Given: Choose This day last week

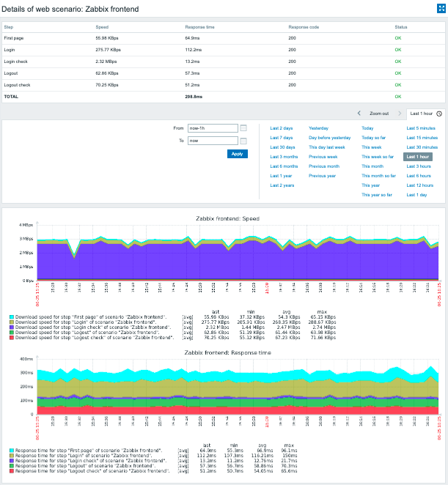Looking at the screenshot, I should click(x=326, y=147).
